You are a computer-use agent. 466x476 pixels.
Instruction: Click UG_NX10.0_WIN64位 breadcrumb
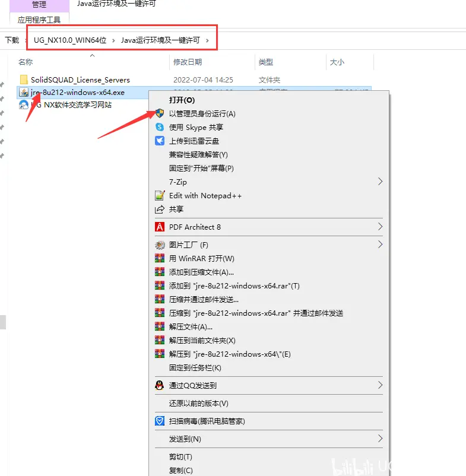(x=70, y=40)
